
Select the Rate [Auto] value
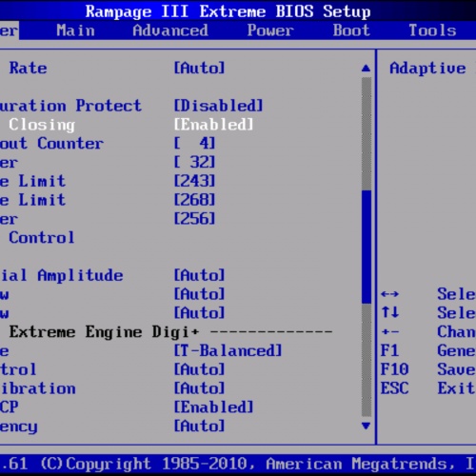coord(199,68)
